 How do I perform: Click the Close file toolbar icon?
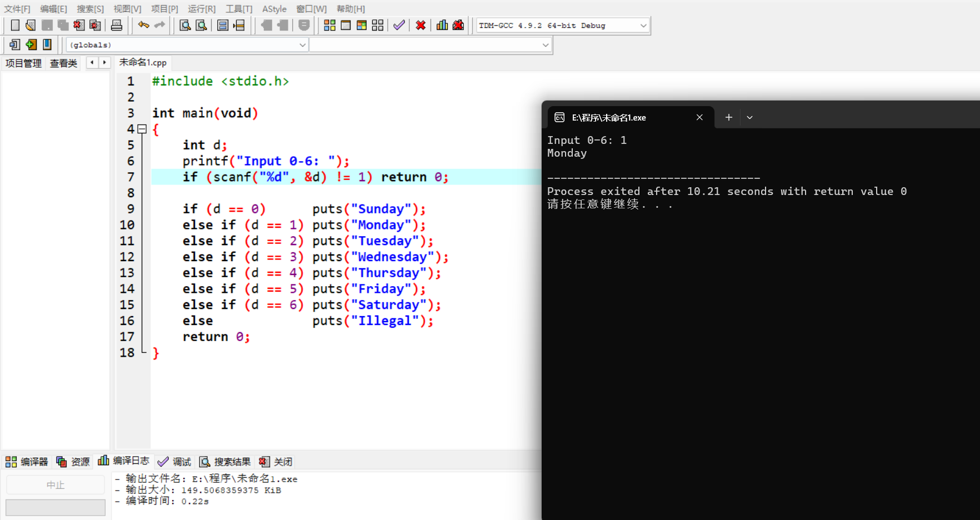pyautogui.click(x=79, y=25)
